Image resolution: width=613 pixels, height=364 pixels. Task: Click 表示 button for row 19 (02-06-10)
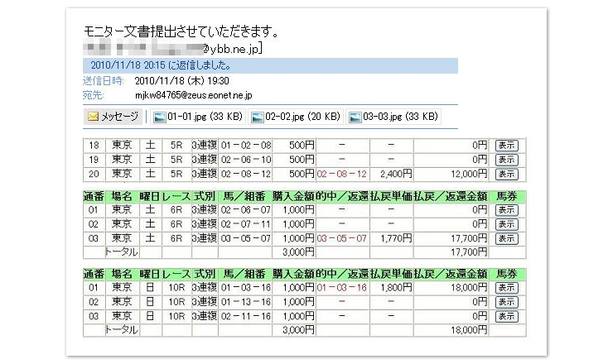tap(505, 159)
